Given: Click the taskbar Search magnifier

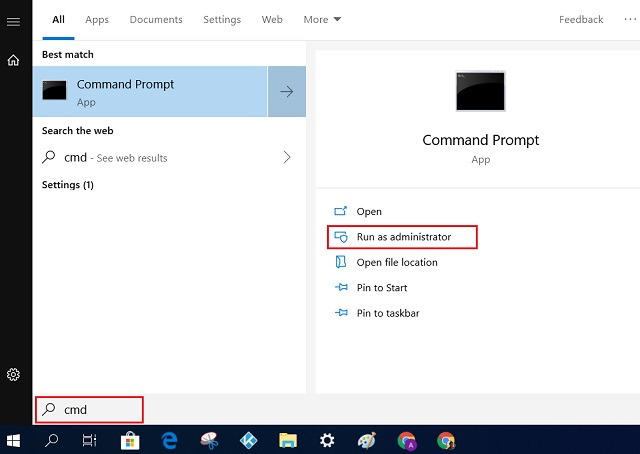Looking at the screenshot, I should click(x=51, y=441).
